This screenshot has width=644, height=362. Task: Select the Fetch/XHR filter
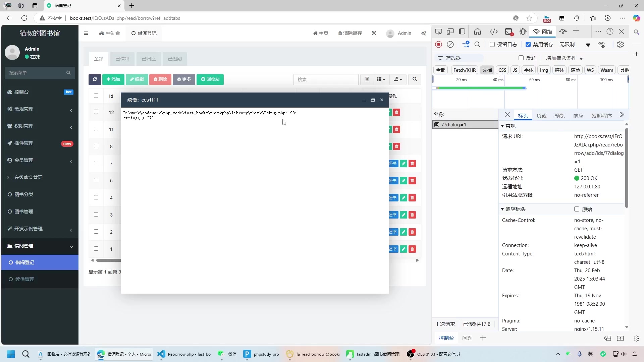coord(465,70)
